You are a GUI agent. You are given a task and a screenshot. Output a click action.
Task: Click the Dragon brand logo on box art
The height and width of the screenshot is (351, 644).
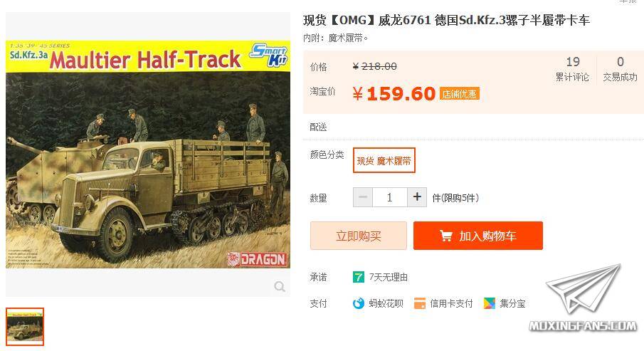257,259
